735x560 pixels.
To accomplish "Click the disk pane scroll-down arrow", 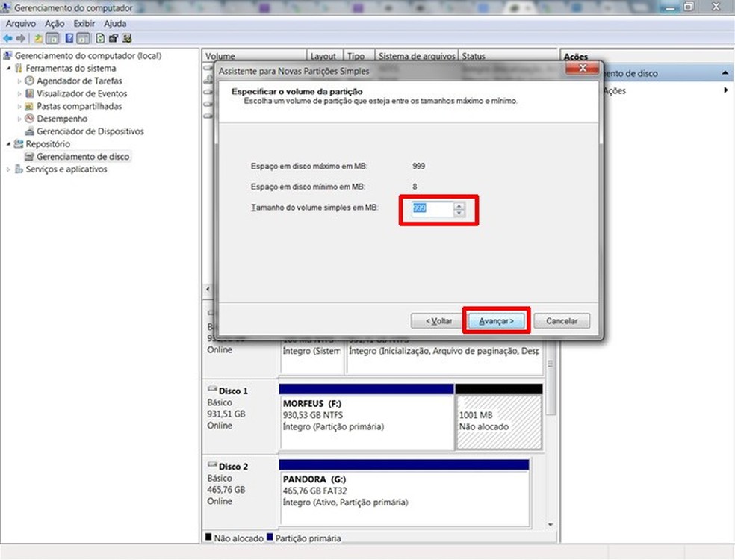I will coord(551,525).
